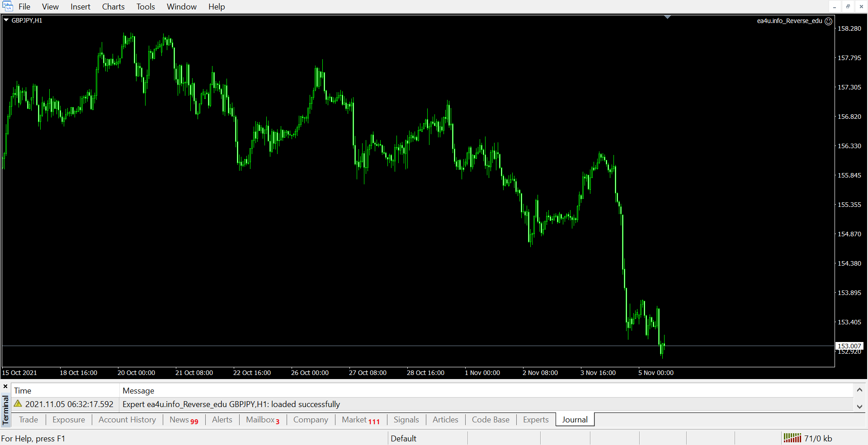Image resolution: width=868 pixels, height=445 pixels.
Task: Open the Tools menu
Action: tap(146, 7)
